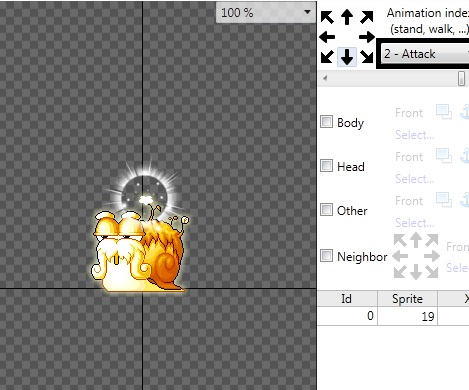Enable the Body reference checkbox
The height and width of the screenshot is (390, 469).
(x=326, y=122)
